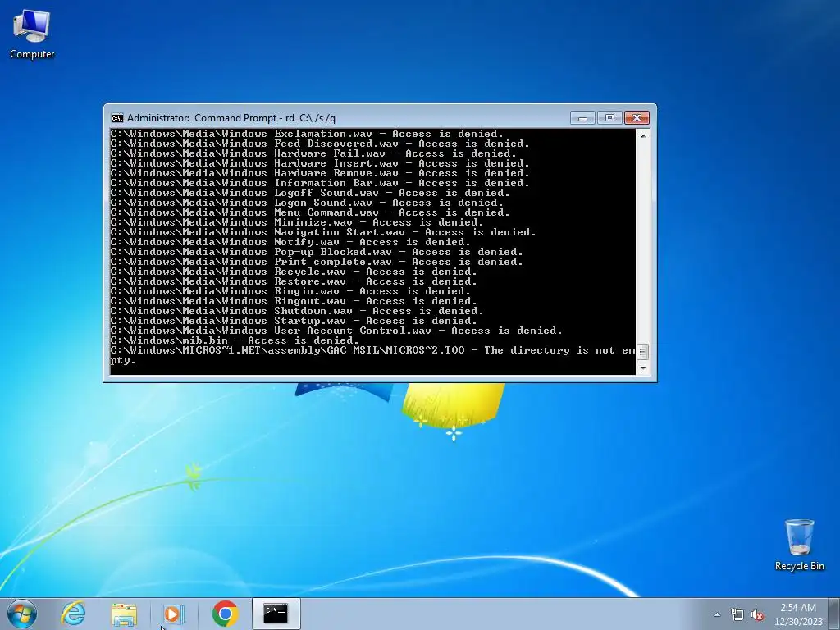
Task: Close the Command Prompt window
Action: (637, 118)
